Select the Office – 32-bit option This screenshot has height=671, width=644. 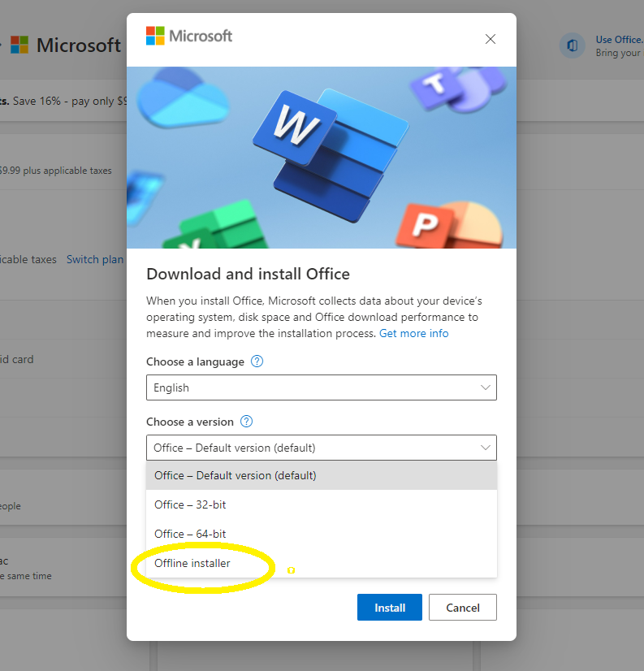click(322, 504)
